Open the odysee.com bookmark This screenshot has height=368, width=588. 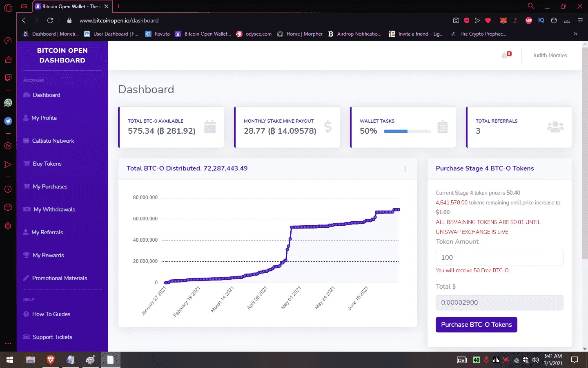[x=254, y=34]
